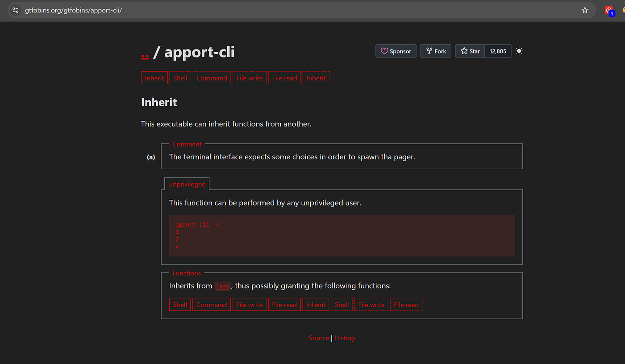The width and height of the screenshot is (625, 364).
Task: Open the Source link
Action: pos(319,338)
